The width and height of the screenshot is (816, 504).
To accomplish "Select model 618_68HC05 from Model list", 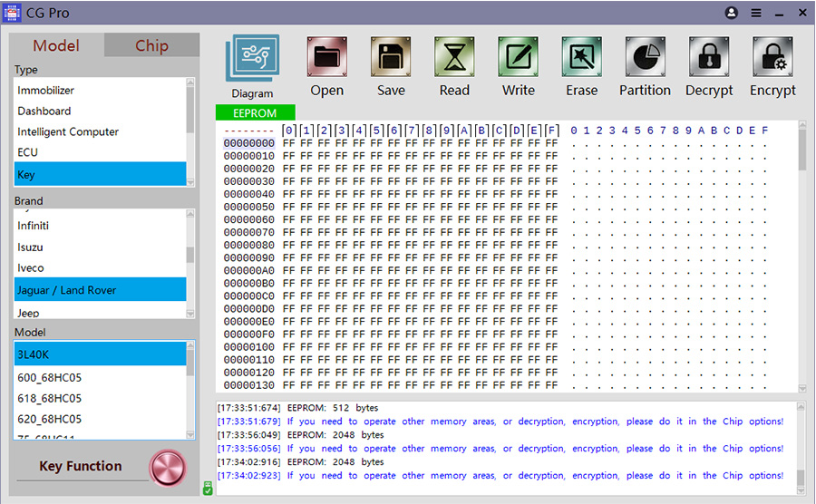I will click(x=50, y=399).
